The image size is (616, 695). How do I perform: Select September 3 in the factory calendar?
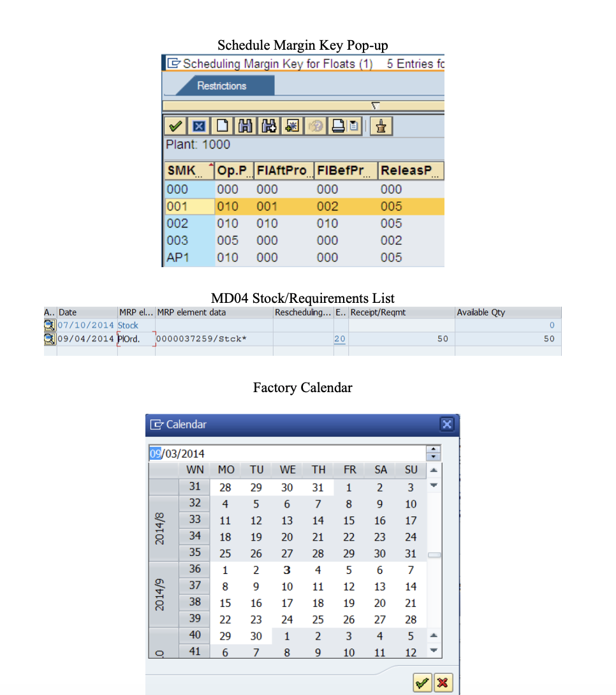coord(286,569)
